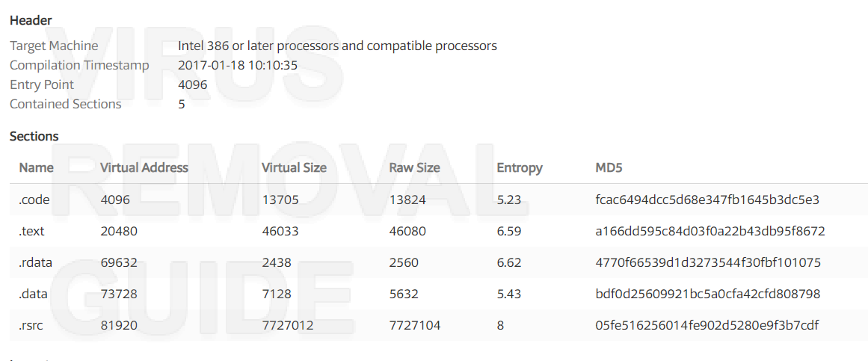Select the .rsrc section name
Viewport: 868px width, 361px height.
coord(31,326)
